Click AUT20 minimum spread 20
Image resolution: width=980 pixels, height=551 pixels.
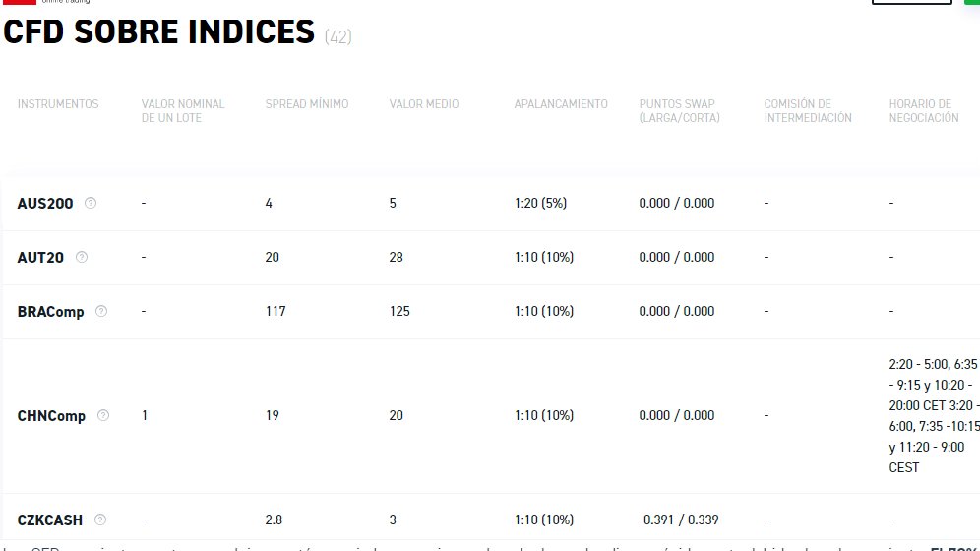pyautogui.click(x=272, y=257)
